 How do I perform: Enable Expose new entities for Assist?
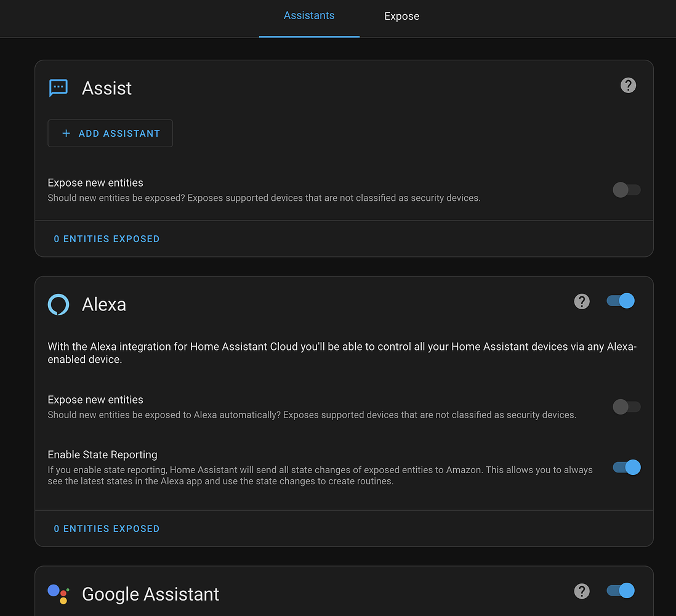tap(627, 190)
